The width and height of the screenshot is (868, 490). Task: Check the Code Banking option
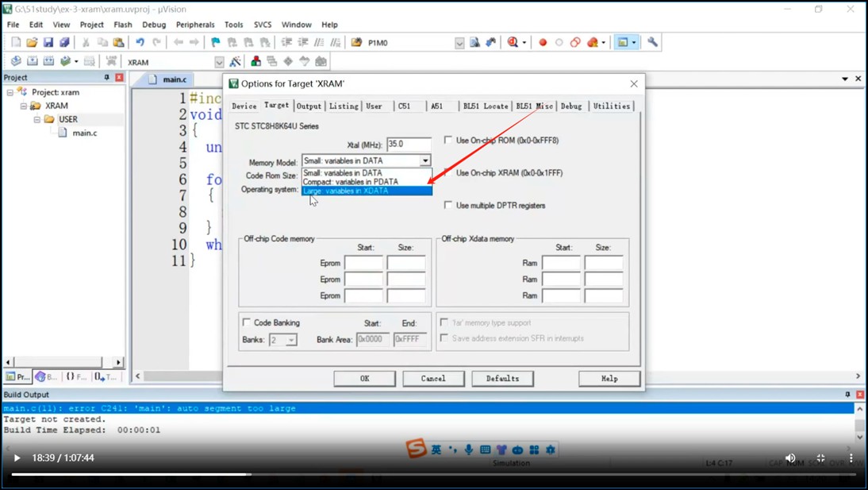coord(247,322)
